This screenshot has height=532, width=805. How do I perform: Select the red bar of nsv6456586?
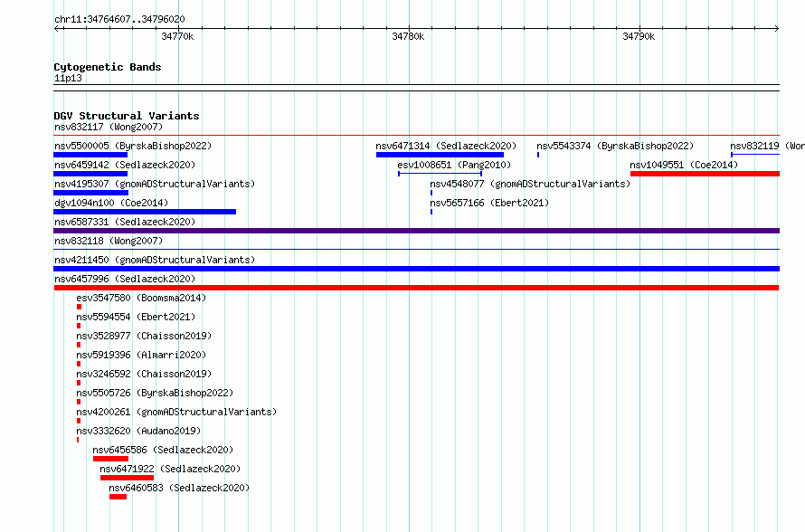(x=111, y=459)
